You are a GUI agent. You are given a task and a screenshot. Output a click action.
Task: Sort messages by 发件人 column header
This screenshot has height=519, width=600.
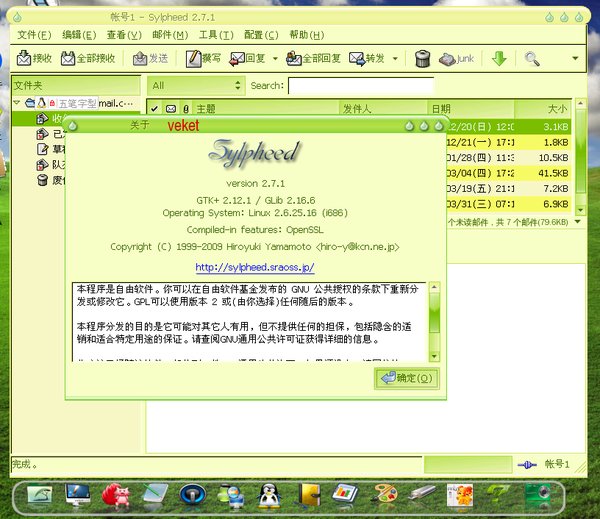pyautogui.click(x=383, y=109)
